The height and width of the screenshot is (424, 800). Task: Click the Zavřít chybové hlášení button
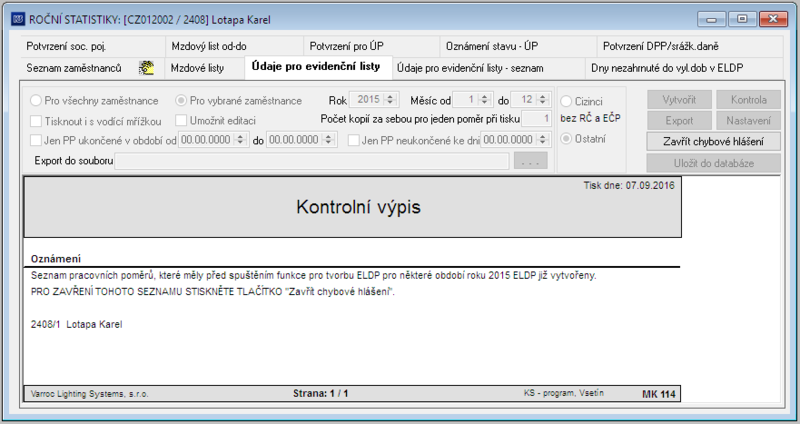click(x=713, y=142)
